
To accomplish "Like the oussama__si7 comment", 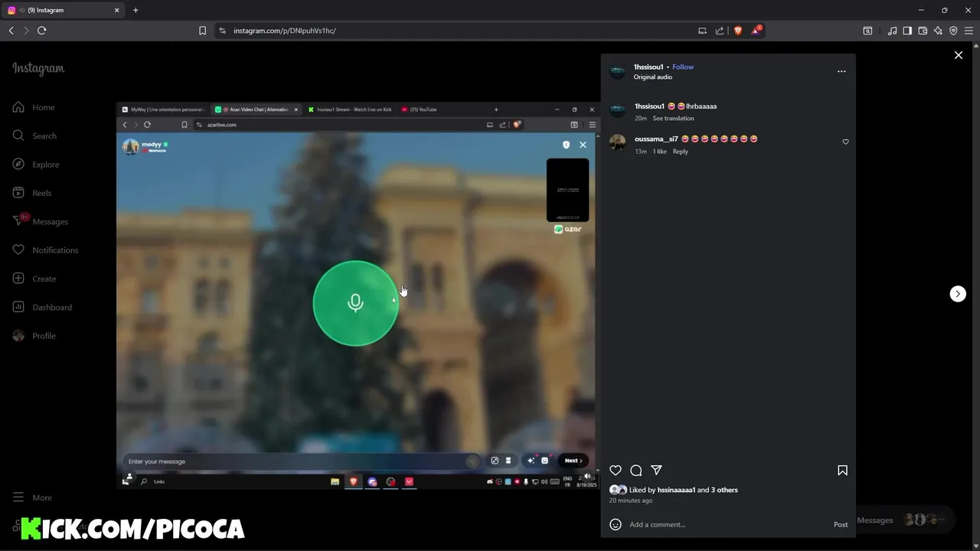I will (845, 142).
